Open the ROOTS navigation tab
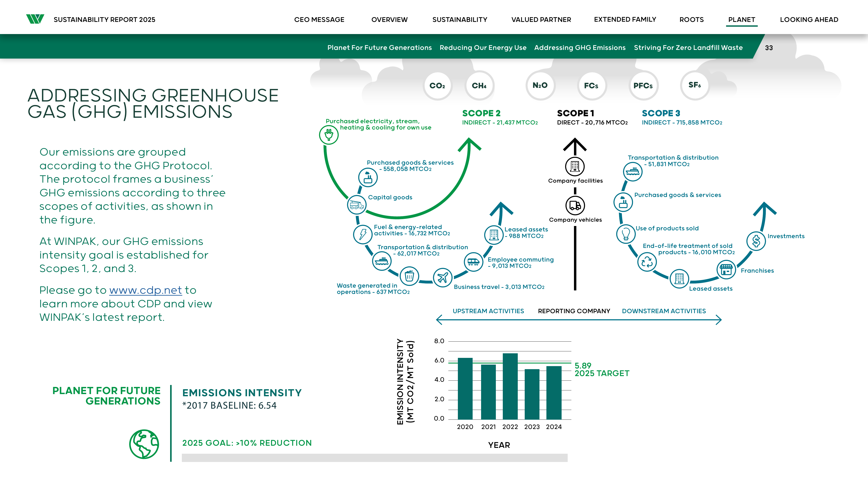The image size is (868, 488). (691, 20)
